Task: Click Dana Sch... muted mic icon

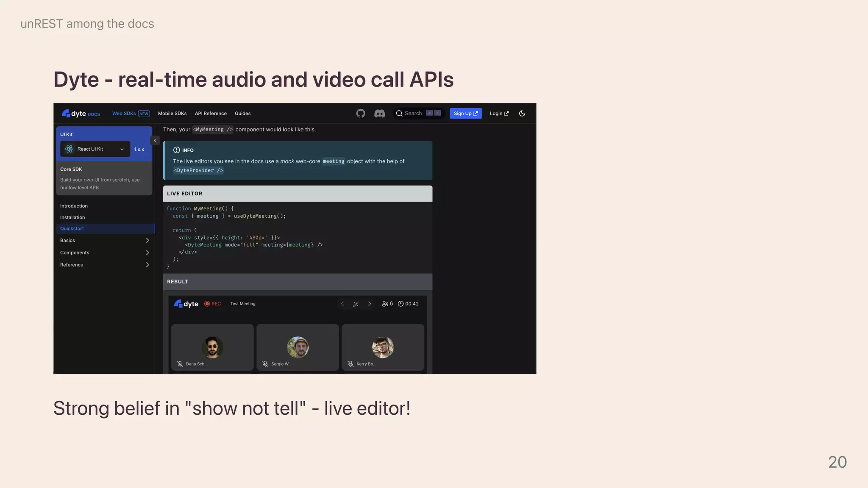Action: 180,364
